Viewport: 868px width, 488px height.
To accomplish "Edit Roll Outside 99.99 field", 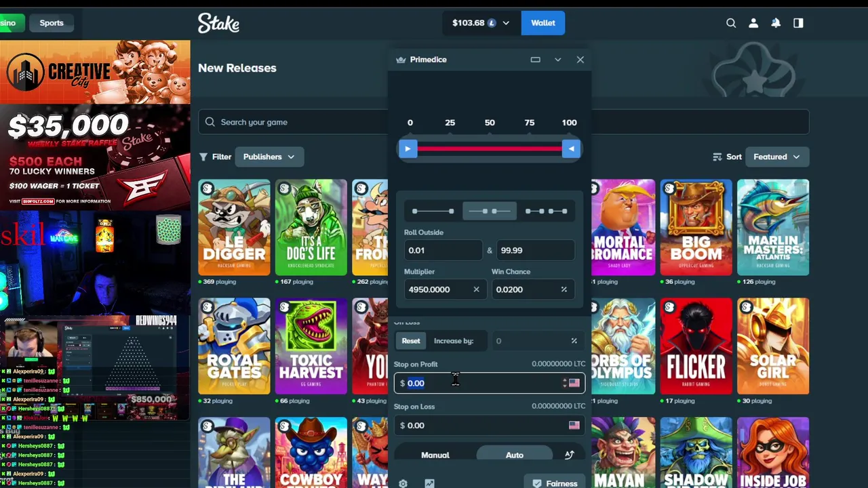I will click(x=536, y=250).
